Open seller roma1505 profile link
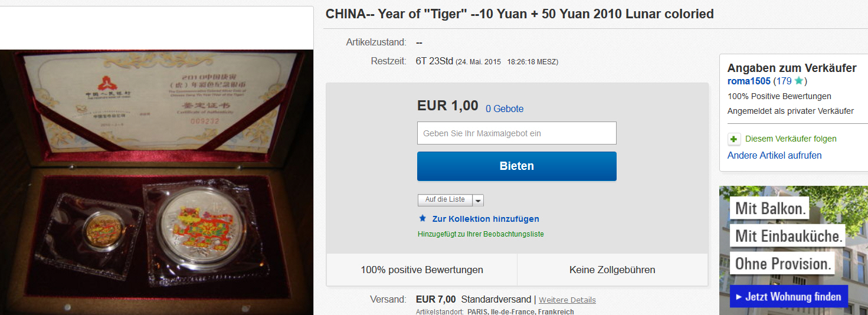The width and height of the screenshot is (868, 315). [749, 81]
